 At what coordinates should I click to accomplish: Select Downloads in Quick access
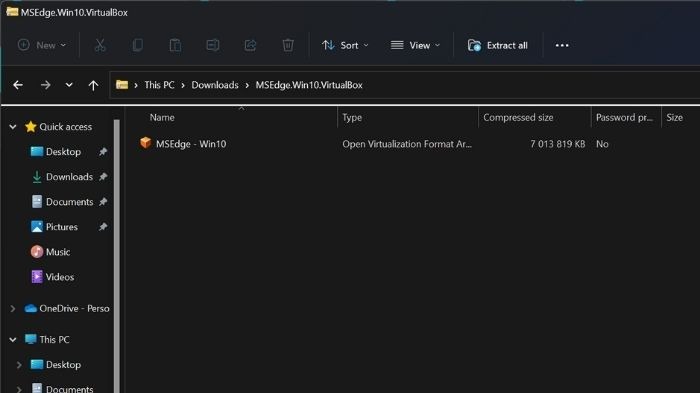click(x=69, y=177)
